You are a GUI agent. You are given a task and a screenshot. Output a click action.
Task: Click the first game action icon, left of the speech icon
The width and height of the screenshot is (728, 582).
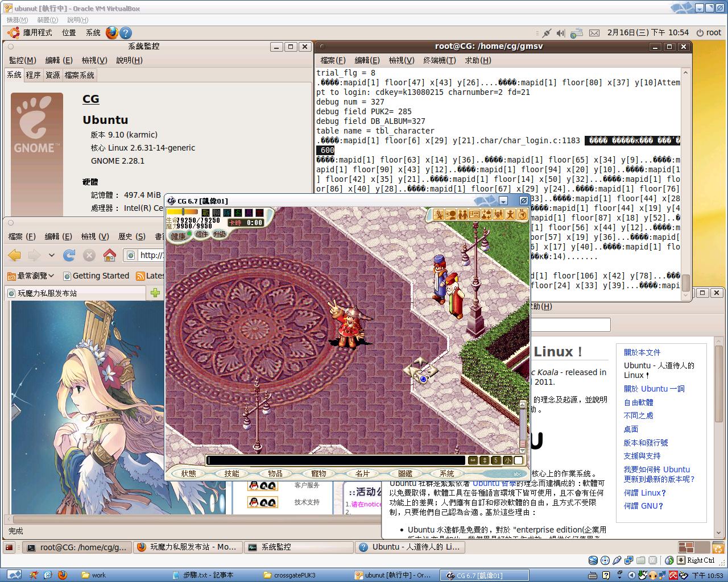[439, 214]
